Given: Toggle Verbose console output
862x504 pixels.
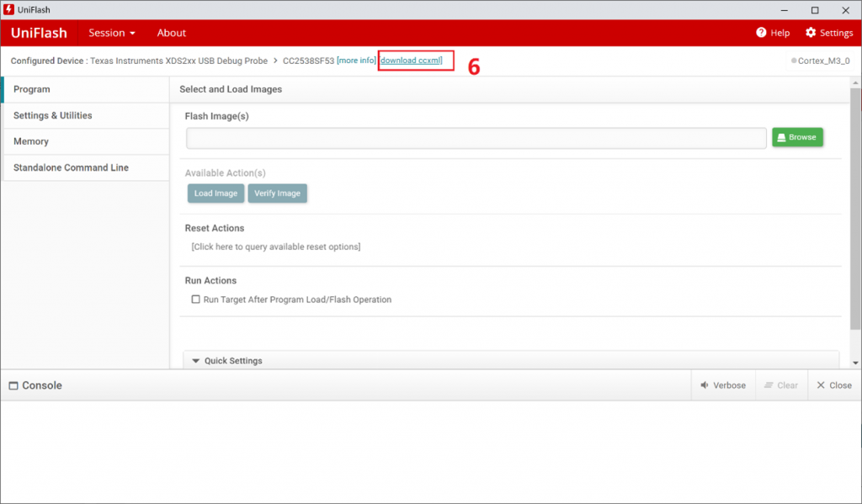Looking at the screenshot, I should click(x=723, y=385).
